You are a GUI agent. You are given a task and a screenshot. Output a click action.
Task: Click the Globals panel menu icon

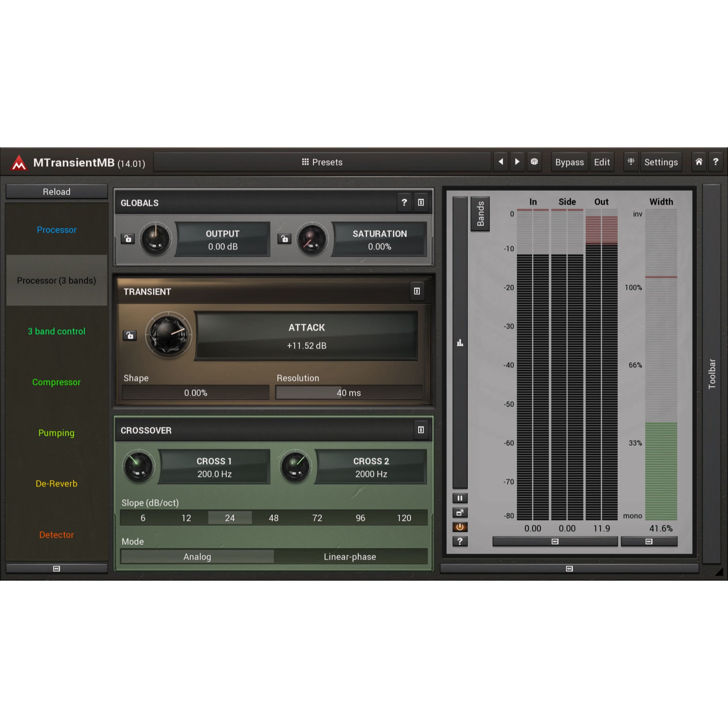421,202
